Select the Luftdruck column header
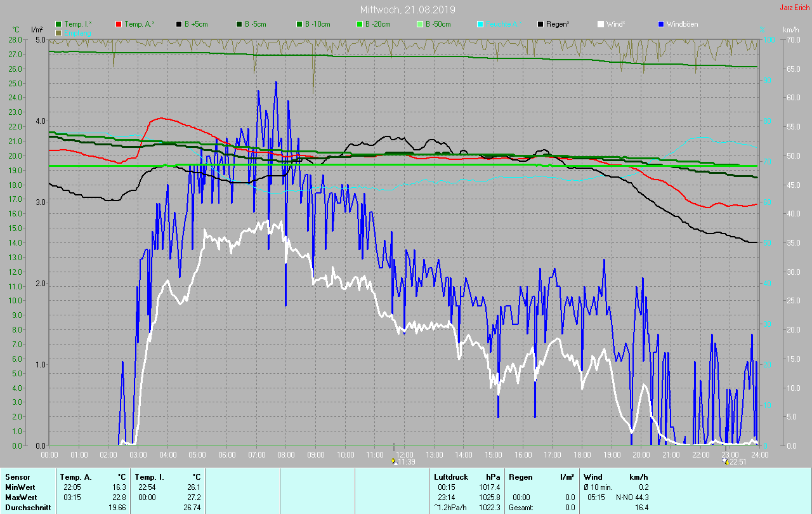The image size is (812, 514). [451, 477]
